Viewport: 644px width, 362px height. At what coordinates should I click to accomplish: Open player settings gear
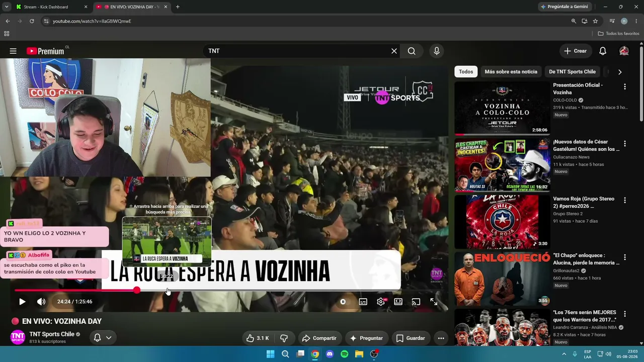pos(381,302)
